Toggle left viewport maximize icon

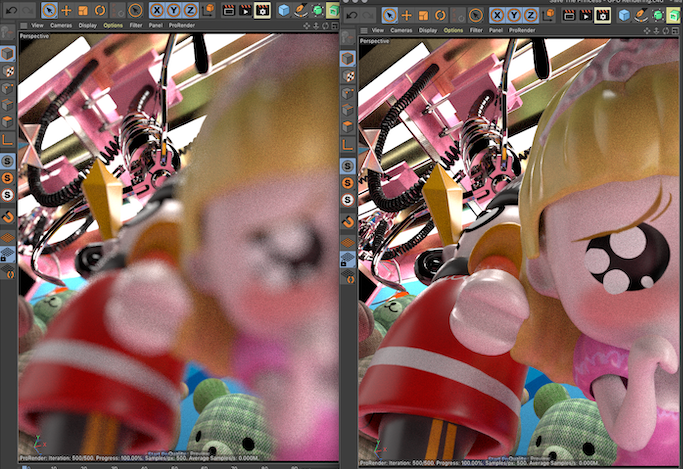(x=335, y=26)
